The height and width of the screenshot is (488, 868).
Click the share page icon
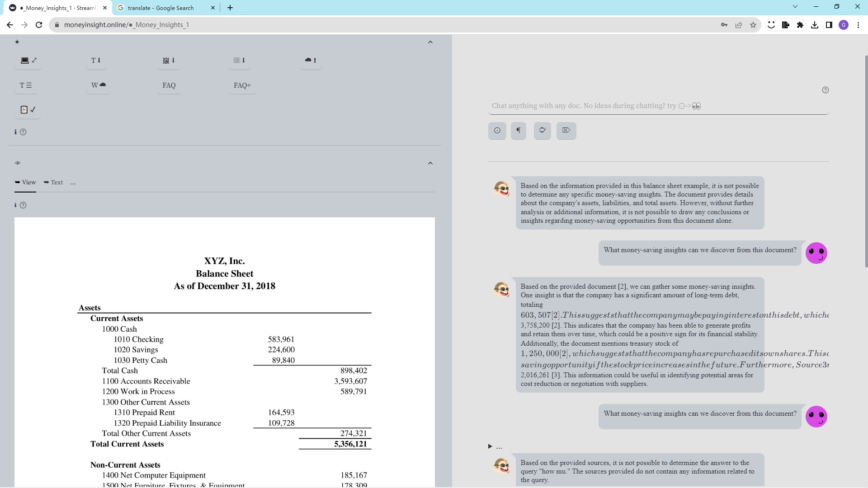[739, 25]
